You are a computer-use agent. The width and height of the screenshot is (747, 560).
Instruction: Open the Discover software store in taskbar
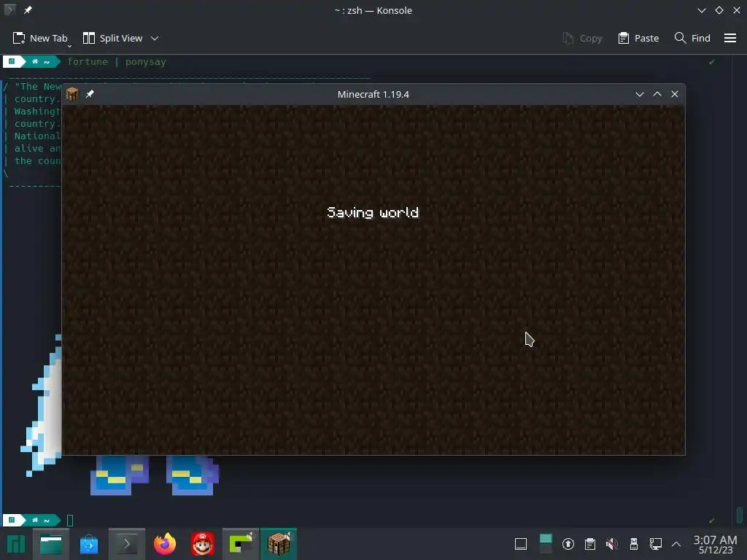coord(88,544)
